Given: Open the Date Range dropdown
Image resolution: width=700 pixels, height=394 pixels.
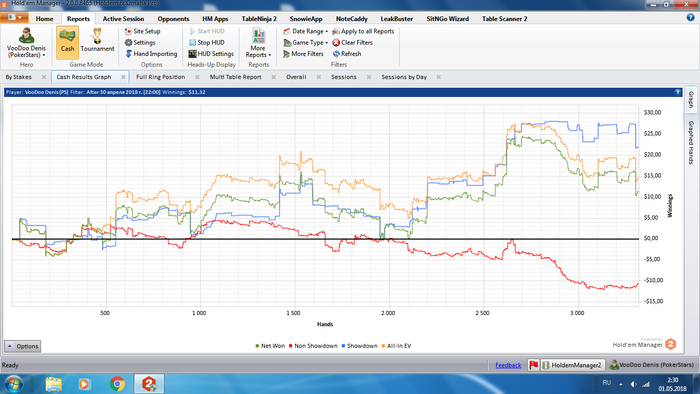Looking at the screenshot, I should click(x=306, y=31).
